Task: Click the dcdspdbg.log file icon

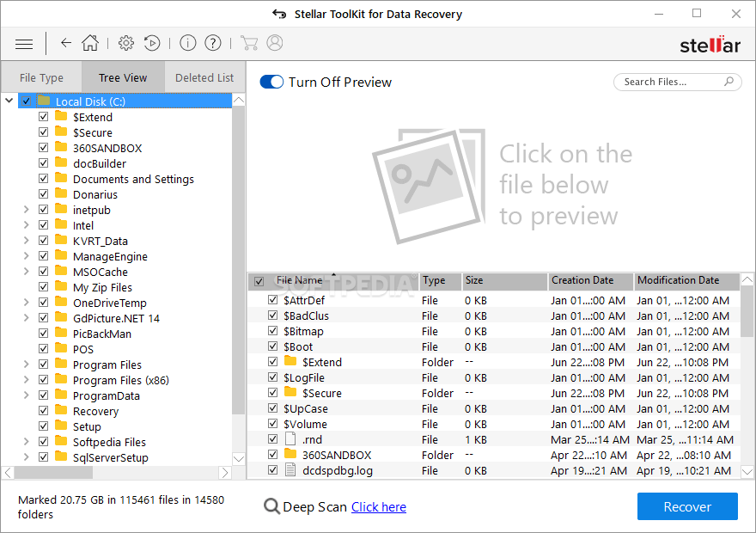Action: (x=290, y=469)
